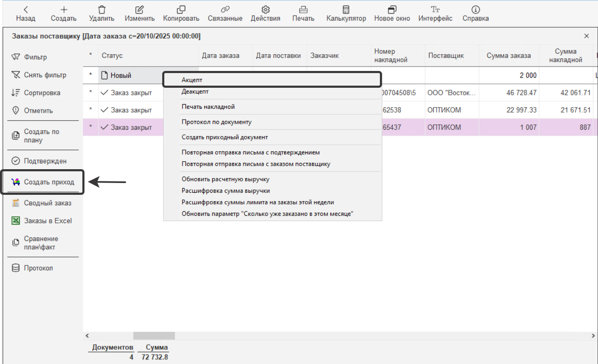Click the Сумма заказа column header
Image resolution: width=598 pixels, height=364 pixels.
(x=508, y=55)
